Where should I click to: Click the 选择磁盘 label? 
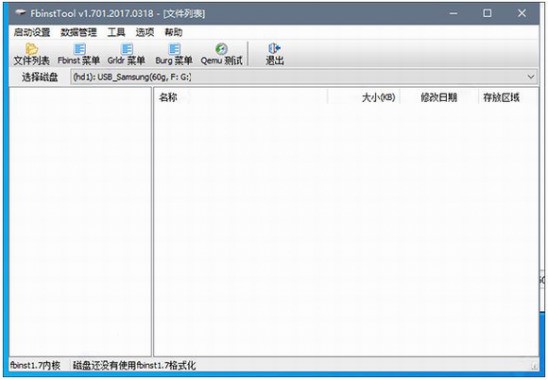tap(40, 77)
